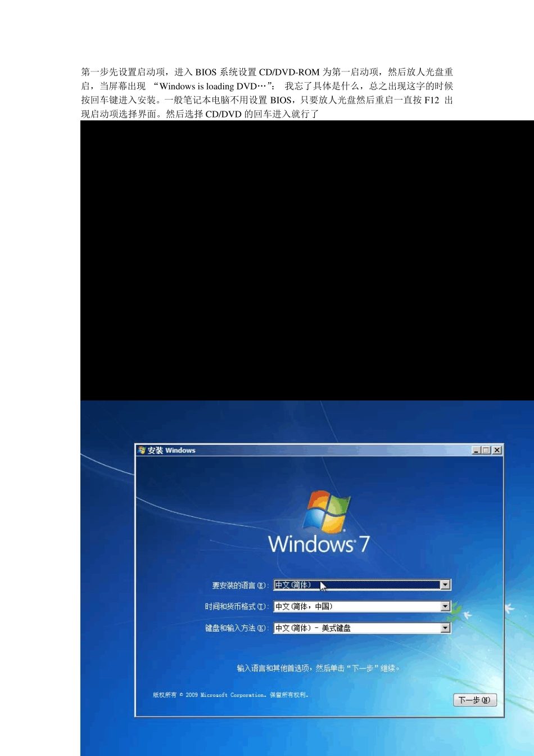The image size is (534, 756).
Task: Click the Windows 7 wordmark
Action: (x=319, y=544)
